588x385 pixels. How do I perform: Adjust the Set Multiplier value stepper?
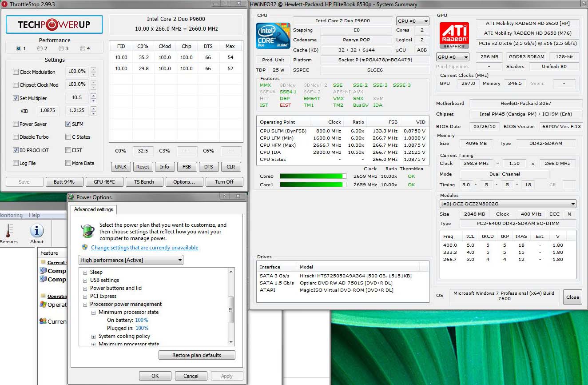93,98
